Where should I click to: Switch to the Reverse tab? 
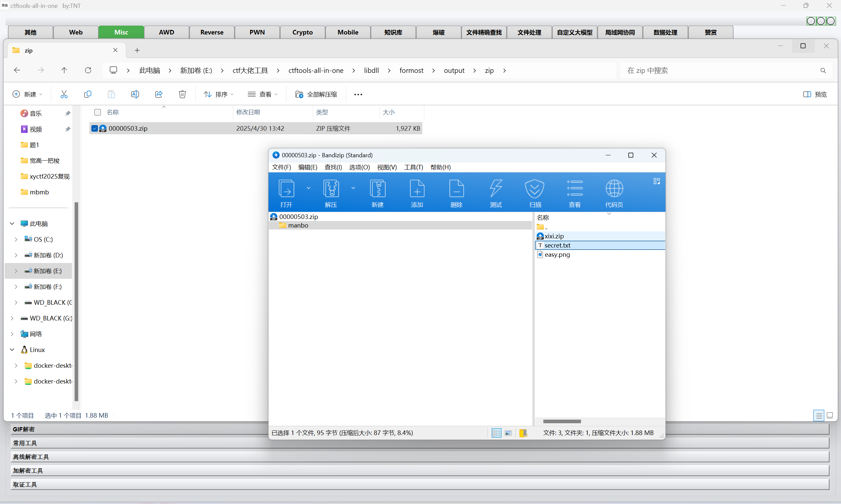pyautogui.click(x=212, y=32)
